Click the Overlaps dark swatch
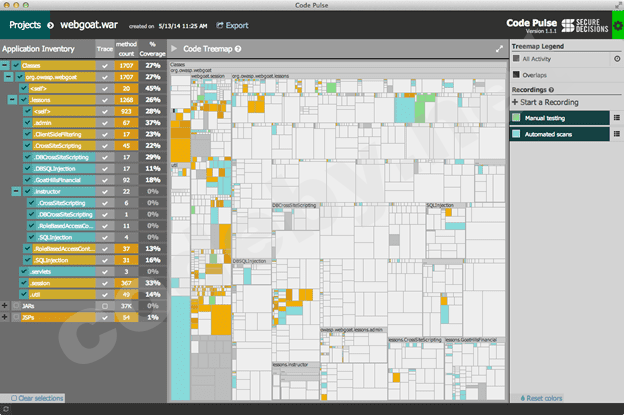 (516, 74)
